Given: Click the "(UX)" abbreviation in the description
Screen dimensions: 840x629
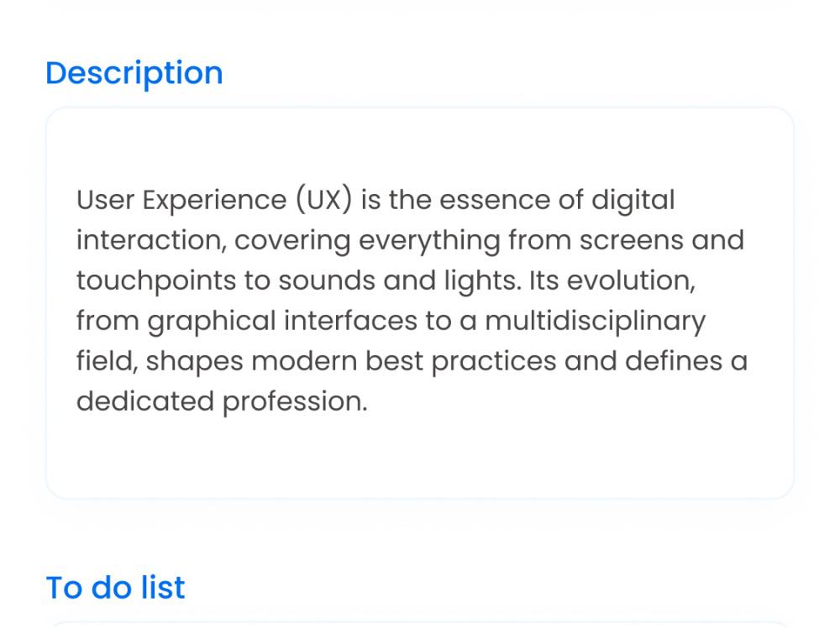Looking at the screenshot, I should 324,201.
